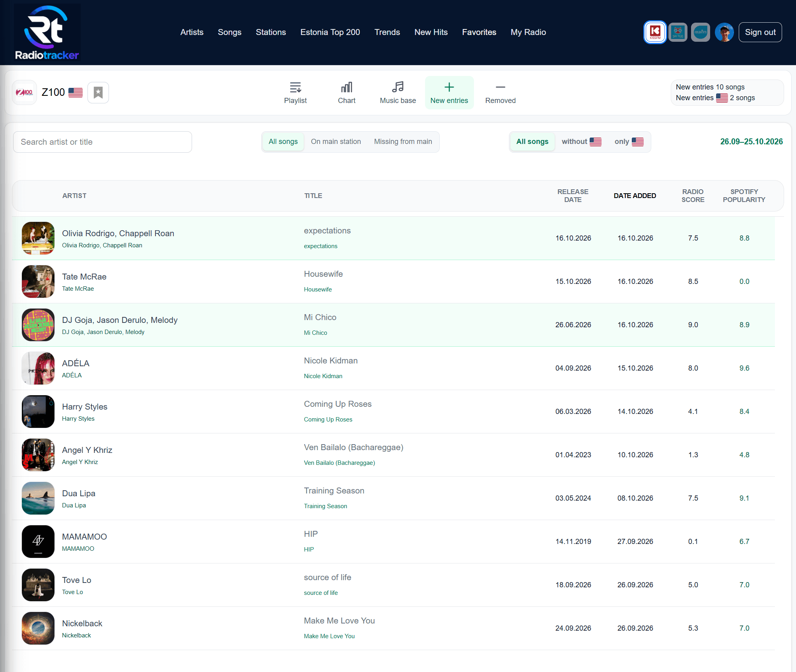Open the Trends page

pyautogui.click(x=387, y=32)
